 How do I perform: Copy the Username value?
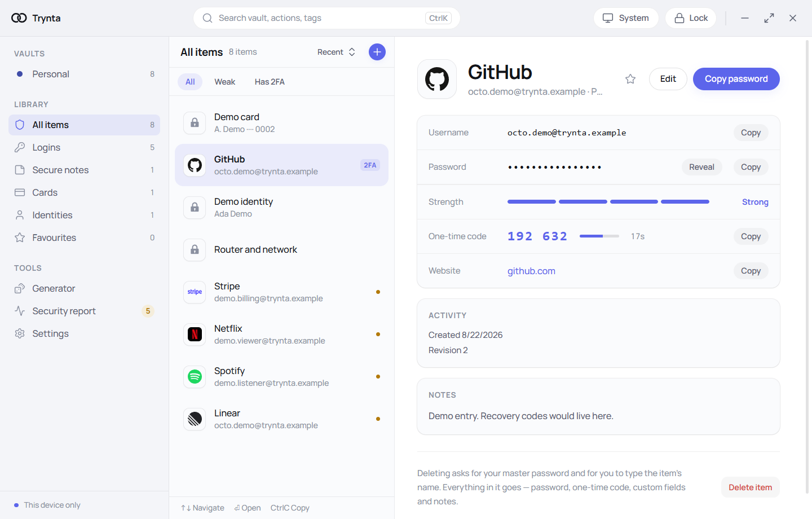coord(751,133)
